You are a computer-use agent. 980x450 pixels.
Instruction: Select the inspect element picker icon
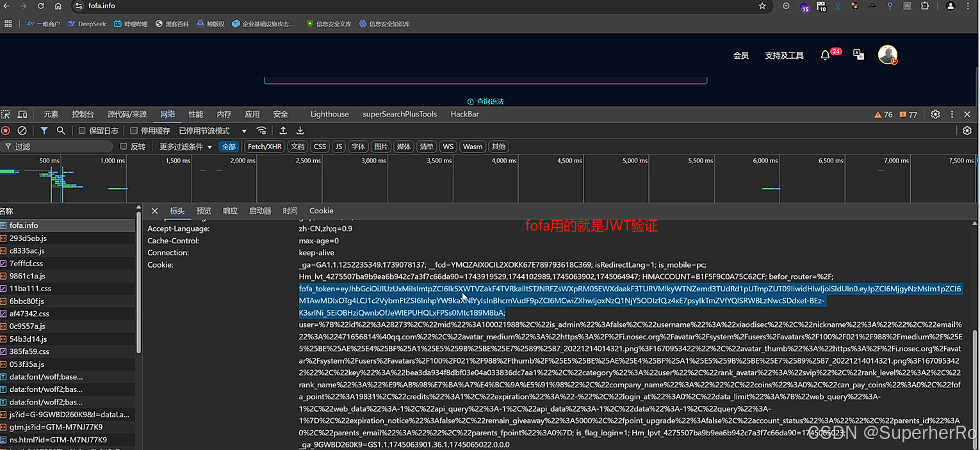[6, 115]
